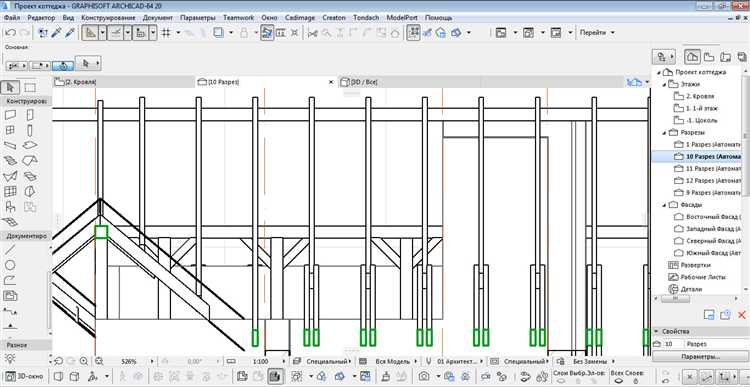This screenshot has width=750, height=387.
Task: Collapse the Разрезы tree node
Action: pos(664,133)
